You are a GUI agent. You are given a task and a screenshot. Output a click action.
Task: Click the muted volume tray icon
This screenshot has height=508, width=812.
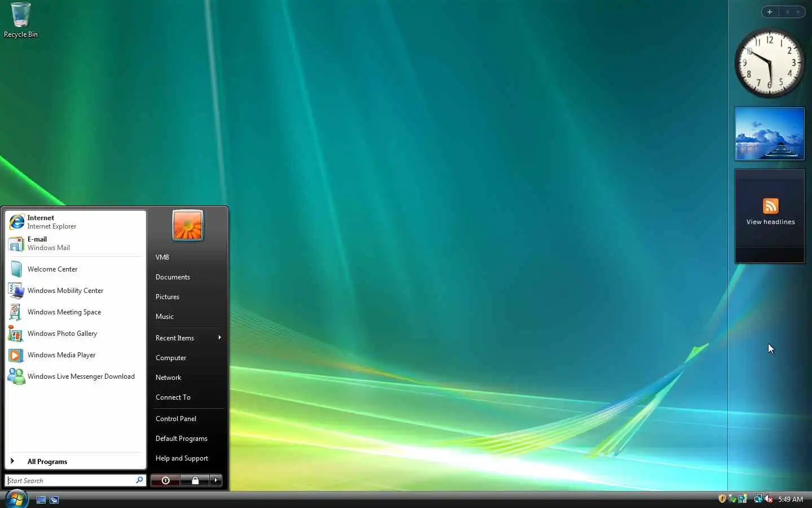click(x=769, y=498)
